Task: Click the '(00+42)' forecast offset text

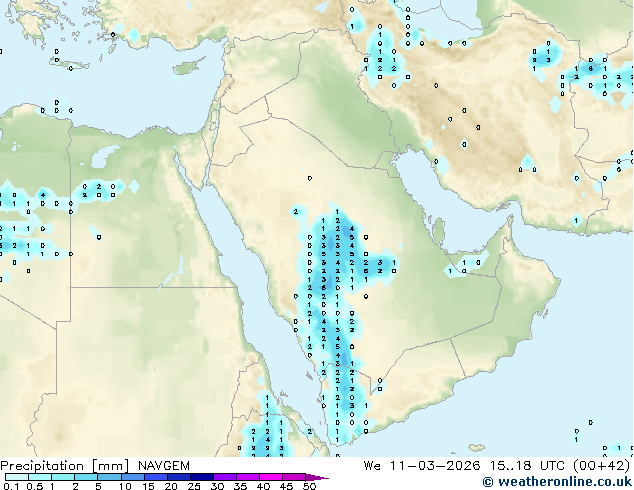Action: pos(602,466)
